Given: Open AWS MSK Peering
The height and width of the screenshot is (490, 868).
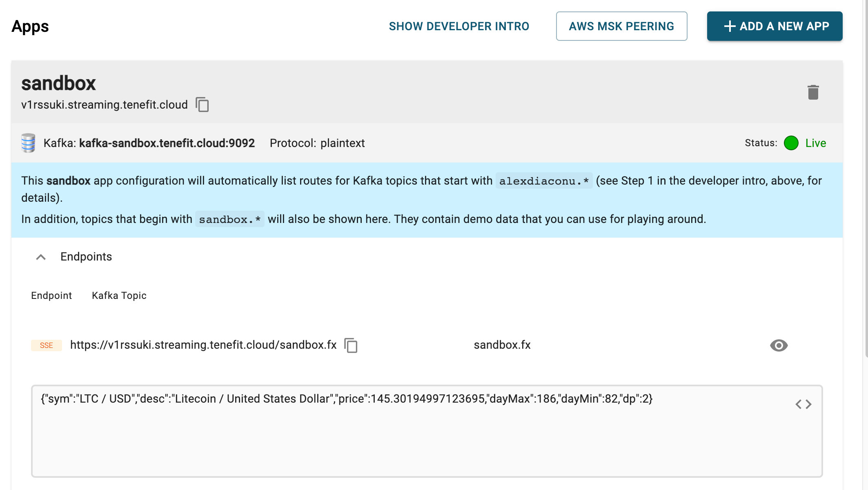Looking at the screenshot, I should [x=621, y=26].
